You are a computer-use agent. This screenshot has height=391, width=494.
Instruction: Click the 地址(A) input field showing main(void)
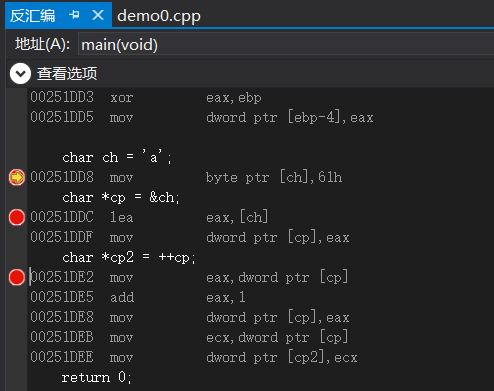(286, 44)
